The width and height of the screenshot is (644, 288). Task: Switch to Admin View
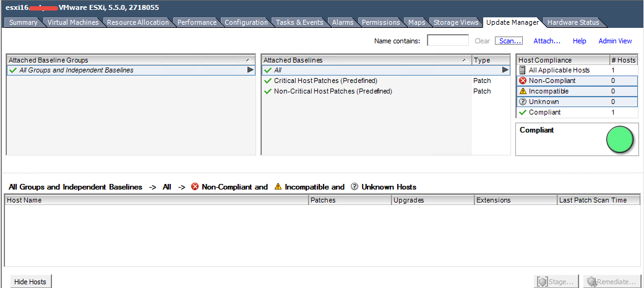[616, 41]
